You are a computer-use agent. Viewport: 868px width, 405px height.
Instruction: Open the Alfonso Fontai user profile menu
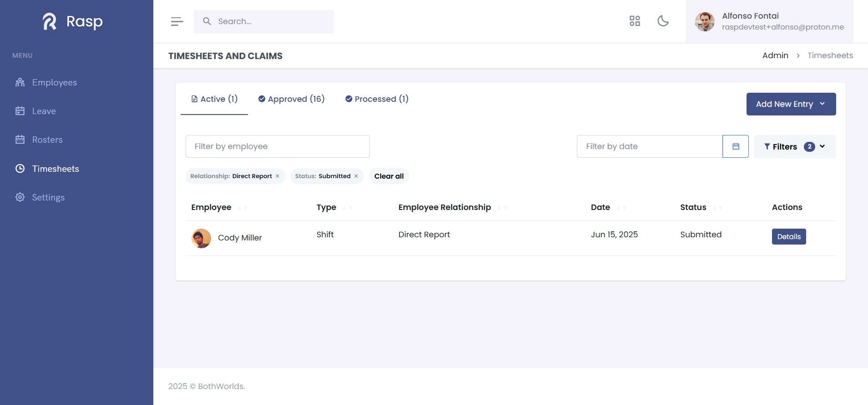click(x=769, y=21)
